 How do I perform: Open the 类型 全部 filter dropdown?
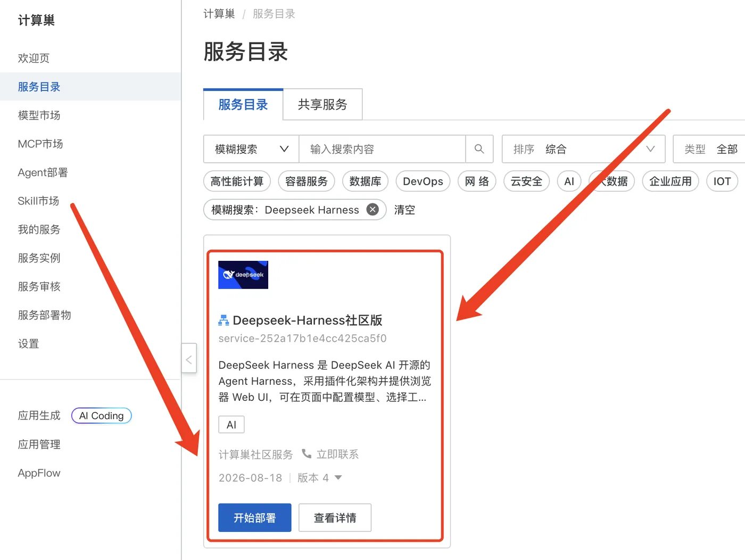[x=709, y=149]
